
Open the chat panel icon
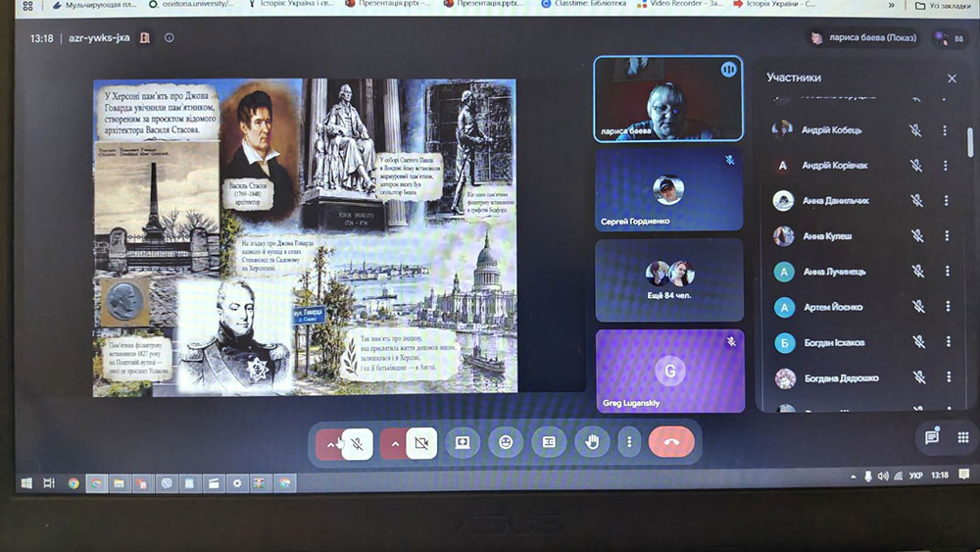click(932, 437)
